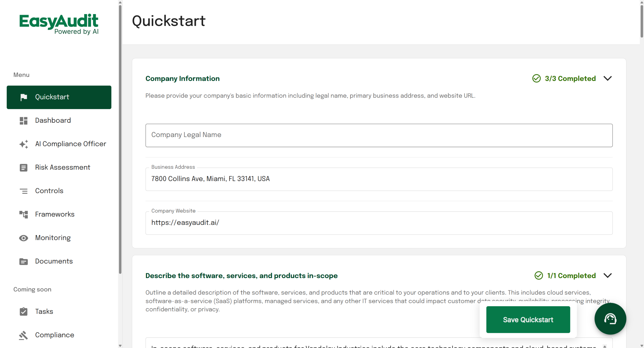Click the AI Compliance Officer sparkle icon
644x348 pixels.
pos(24,144)
